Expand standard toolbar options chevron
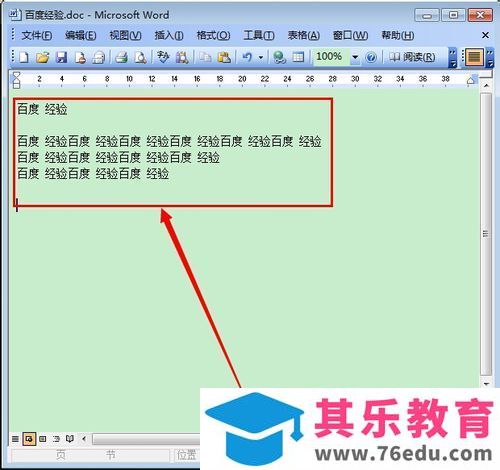The height and width of the screenshot is (470, 500). (452, 57)
